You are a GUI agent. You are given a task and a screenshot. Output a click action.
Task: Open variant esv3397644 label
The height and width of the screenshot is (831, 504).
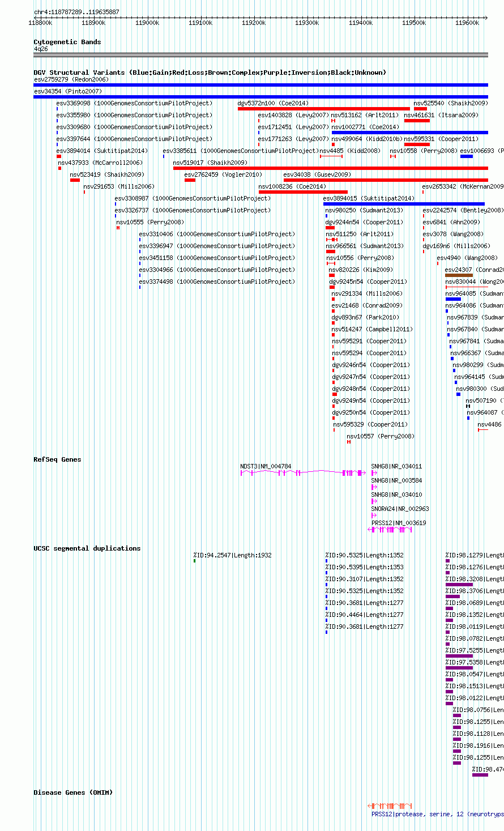pyautogui.click(x=134, y=139)
